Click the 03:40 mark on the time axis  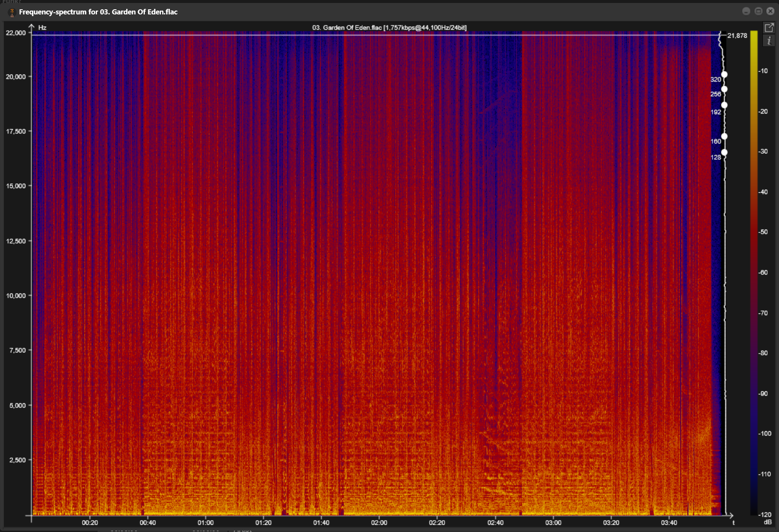click(669, 523)
